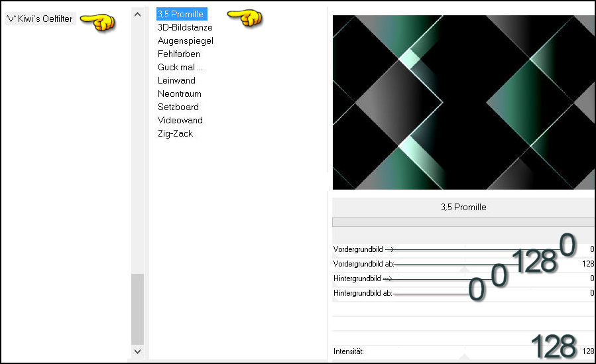Select the Neontraum filter
Screen dimensions: 596x364
point(180,94)
